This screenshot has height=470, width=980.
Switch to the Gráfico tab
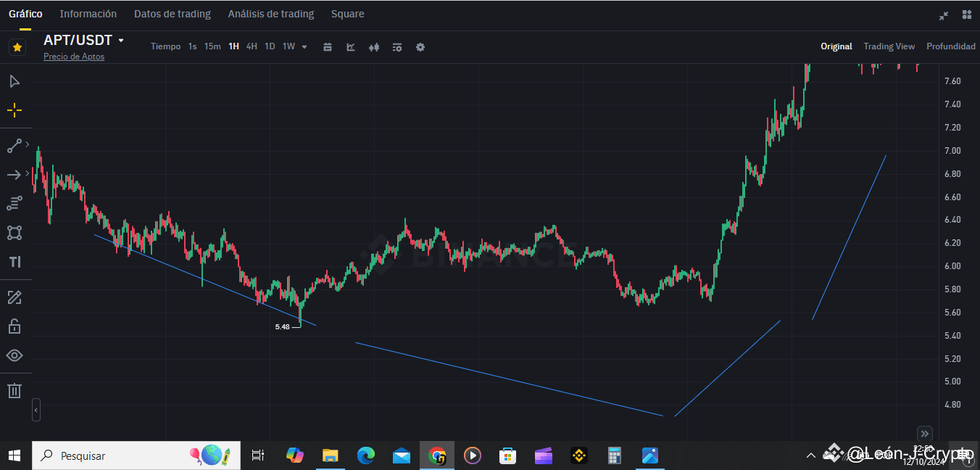pos(25,14)
